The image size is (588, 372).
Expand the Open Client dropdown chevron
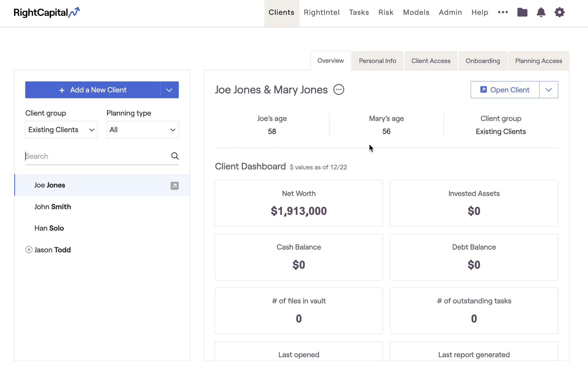click(x=549, y=90)
